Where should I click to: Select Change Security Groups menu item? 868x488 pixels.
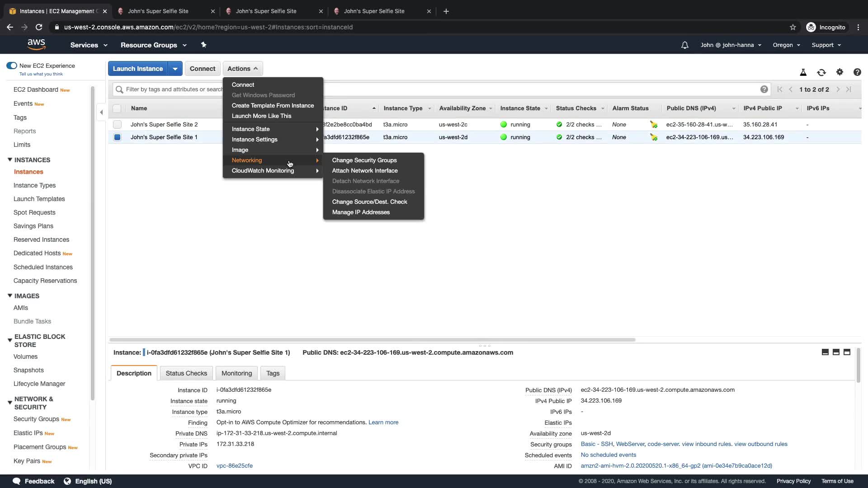[364, 160]
